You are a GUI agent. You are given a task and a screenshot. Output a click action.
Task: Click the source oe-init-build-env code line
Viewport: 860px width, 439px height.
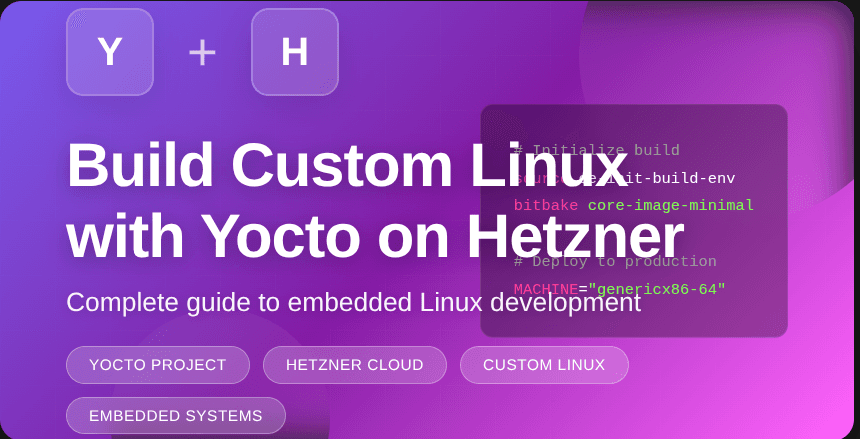pyautogui.click(x=624, y=178)
